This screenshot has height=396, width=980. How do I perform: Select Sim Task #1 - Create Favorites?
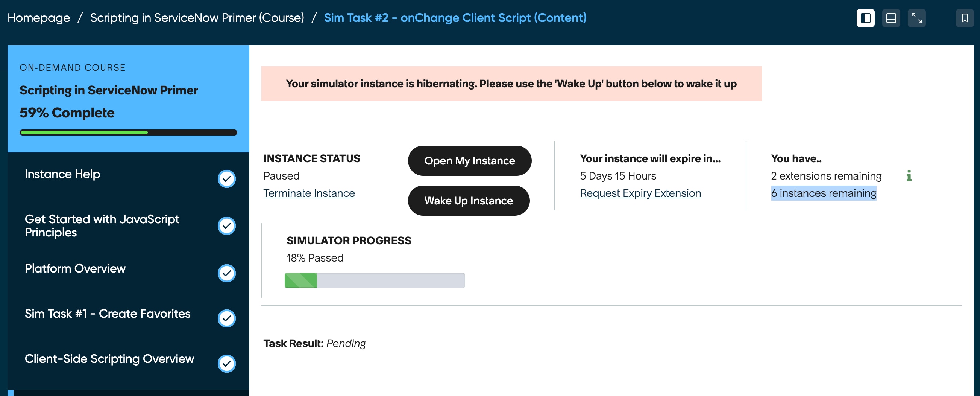click(x=107, y=313)
